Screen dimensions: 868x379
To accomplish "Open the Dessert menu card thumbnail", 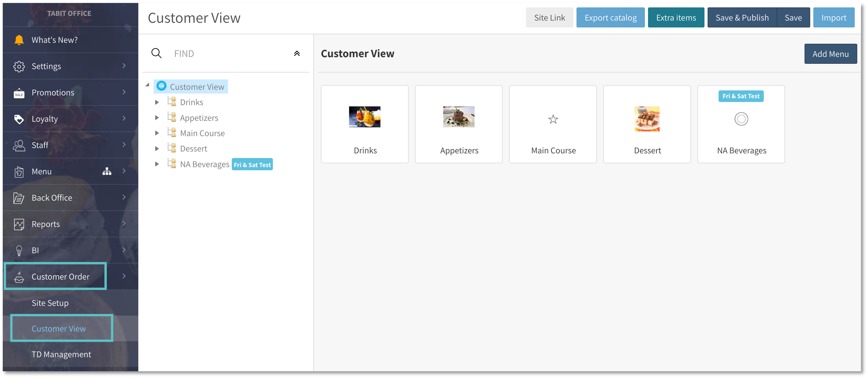I will coord(647,119).
